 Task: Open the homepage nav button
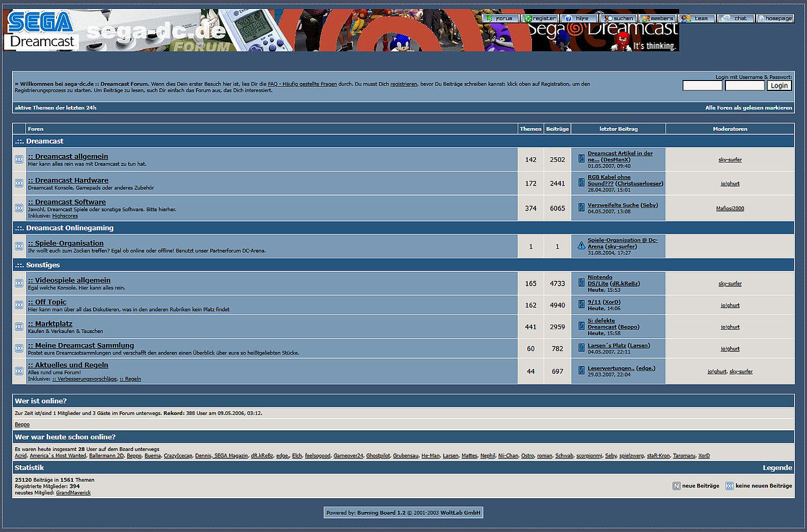tap(775, 18)
